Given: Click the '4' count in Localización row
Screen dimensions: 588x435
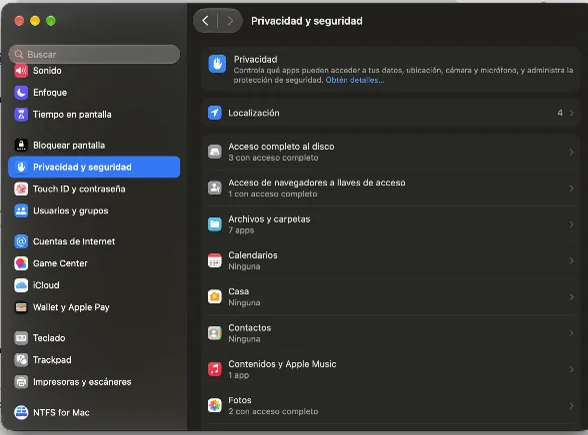Looking at the screenshot, I should pos(560,113).
